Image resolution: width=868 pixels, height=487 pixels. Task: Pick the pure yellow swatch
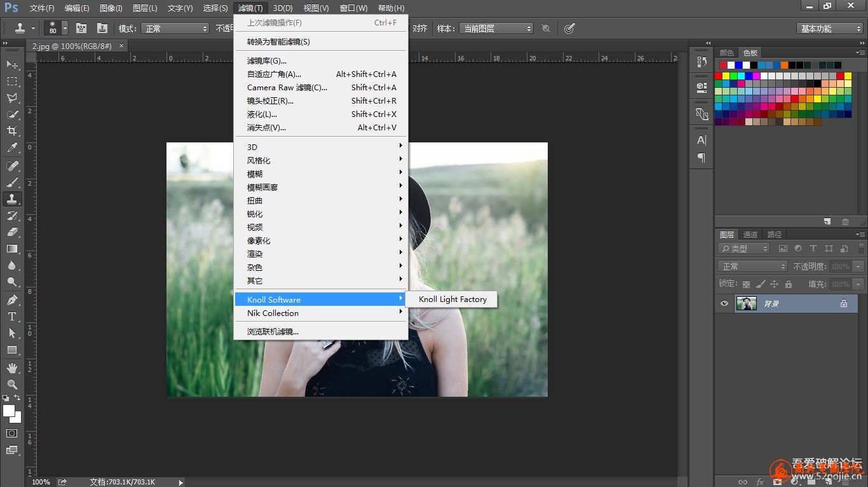pyautogui.click(x=726, y=76)
